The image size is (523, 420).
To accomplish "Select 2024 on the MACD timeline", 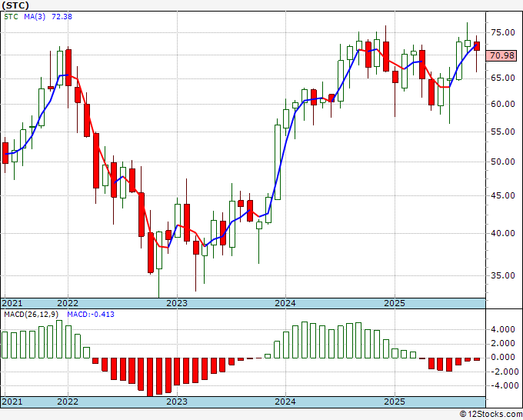I will (x=285, y=402).
